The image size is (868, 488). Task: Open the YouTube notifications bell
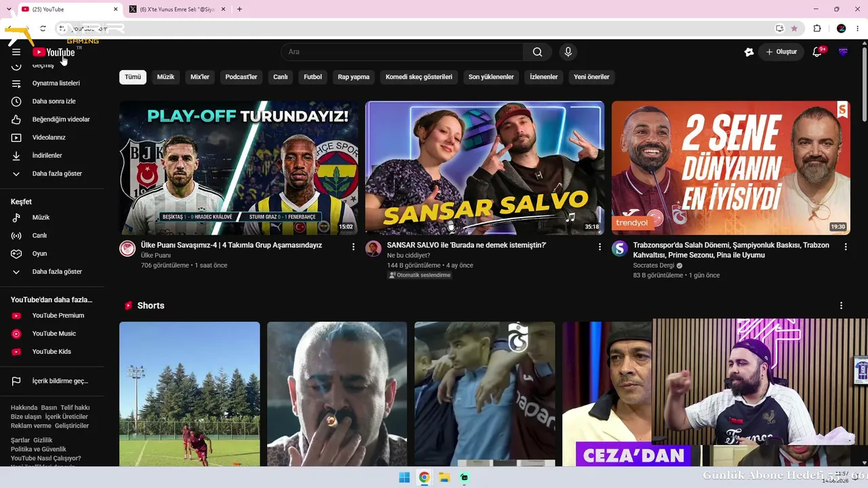[x=818, y=52]
